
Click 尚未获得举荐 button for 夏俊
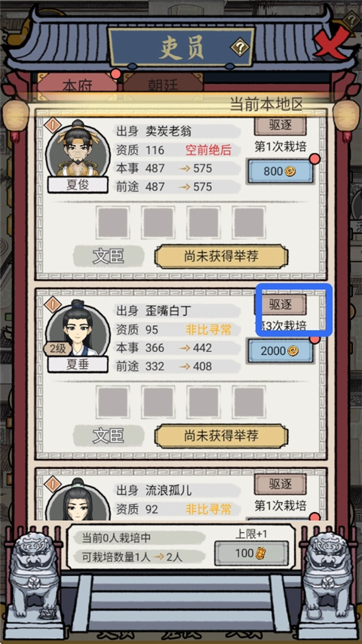(x=221, y=257)
